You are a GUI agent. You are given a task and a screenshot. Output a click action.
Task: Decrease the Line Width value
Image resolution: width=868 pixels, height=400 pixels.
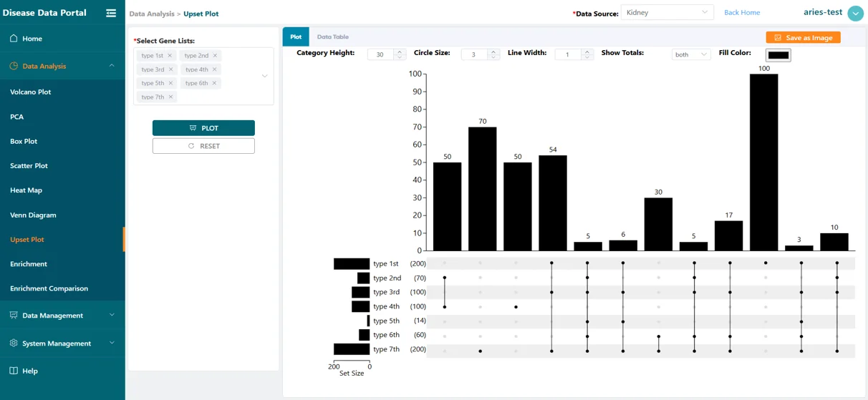point(587,57)
